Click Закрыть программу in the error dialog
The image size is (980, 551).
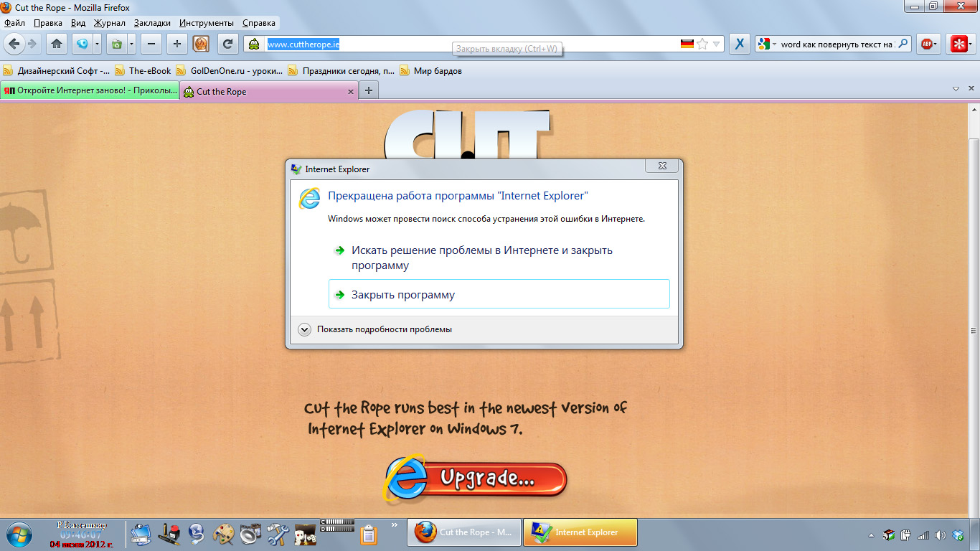coord(499,295)
